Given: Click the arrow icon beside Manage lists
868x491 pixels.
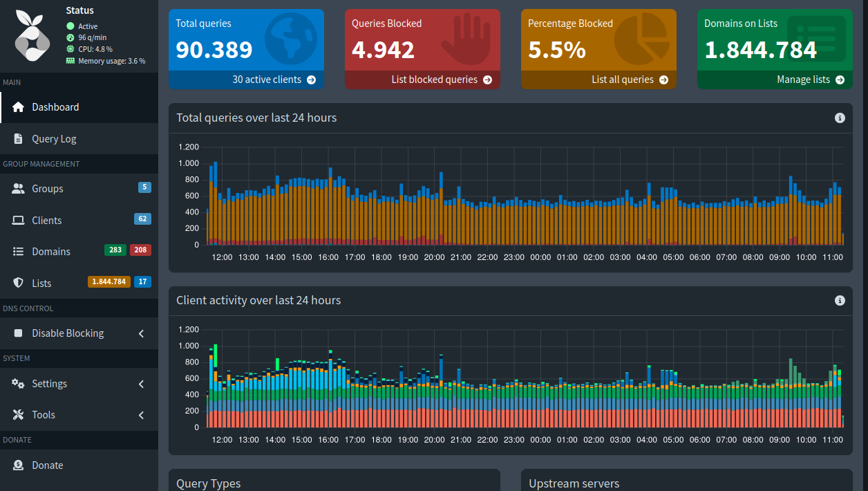Looking at the screenshot, I should [x=840, y=80].
